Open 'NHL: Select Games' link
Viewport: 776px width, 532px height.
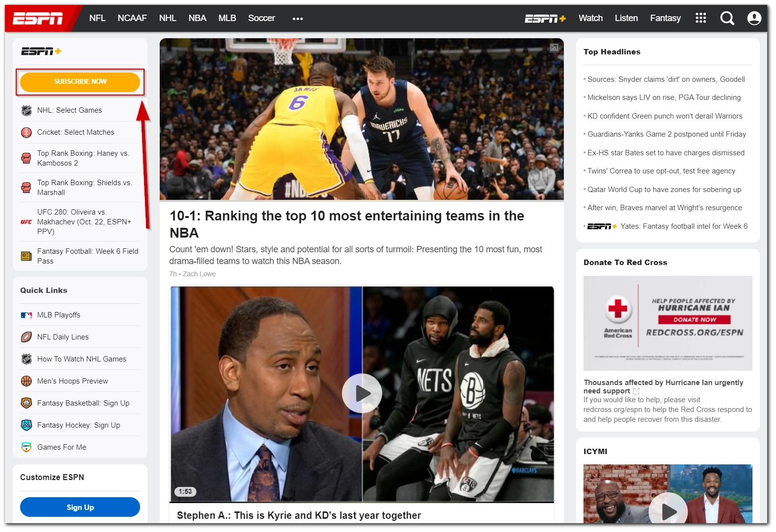coord(70,110)
